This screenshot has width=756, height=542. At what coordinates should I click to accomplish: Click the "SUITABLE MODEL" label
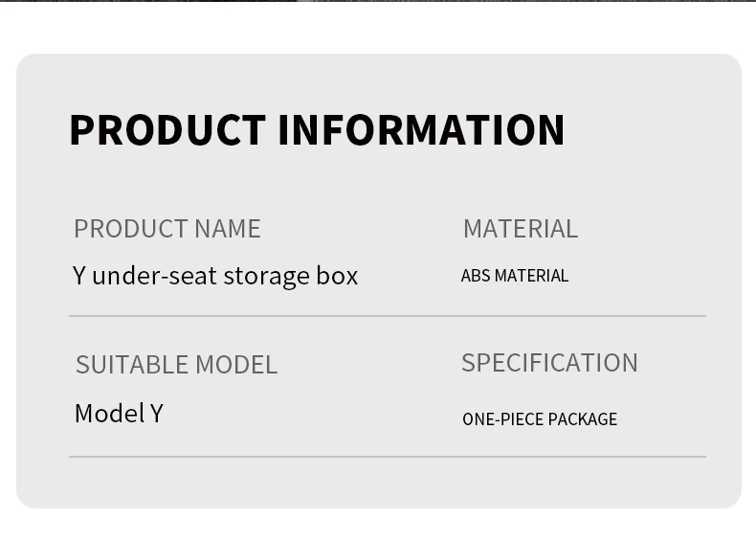(x=176, y=365)
